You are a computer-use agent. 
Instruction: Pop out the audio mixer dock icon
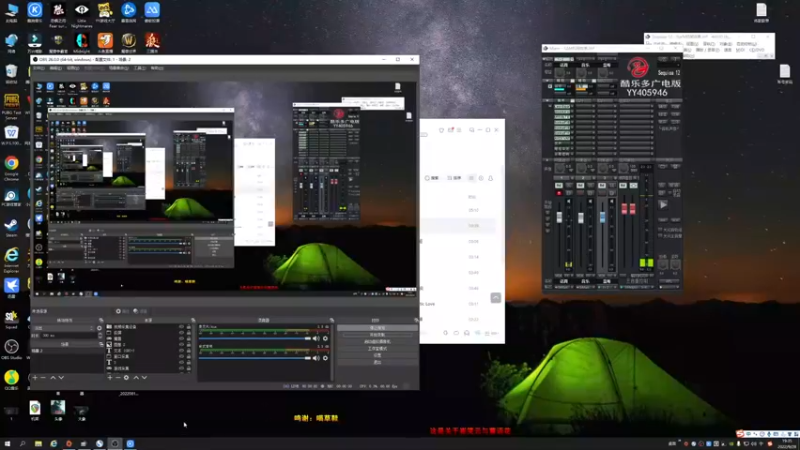click(332, 320)
